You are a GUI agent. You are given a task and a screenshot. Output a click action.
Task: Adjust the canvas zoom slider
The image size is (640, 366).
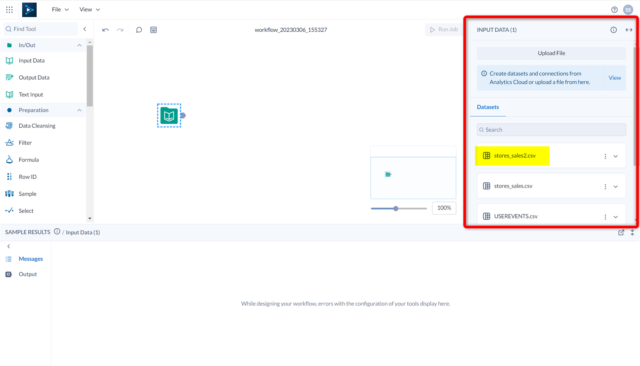coord(396,209)
